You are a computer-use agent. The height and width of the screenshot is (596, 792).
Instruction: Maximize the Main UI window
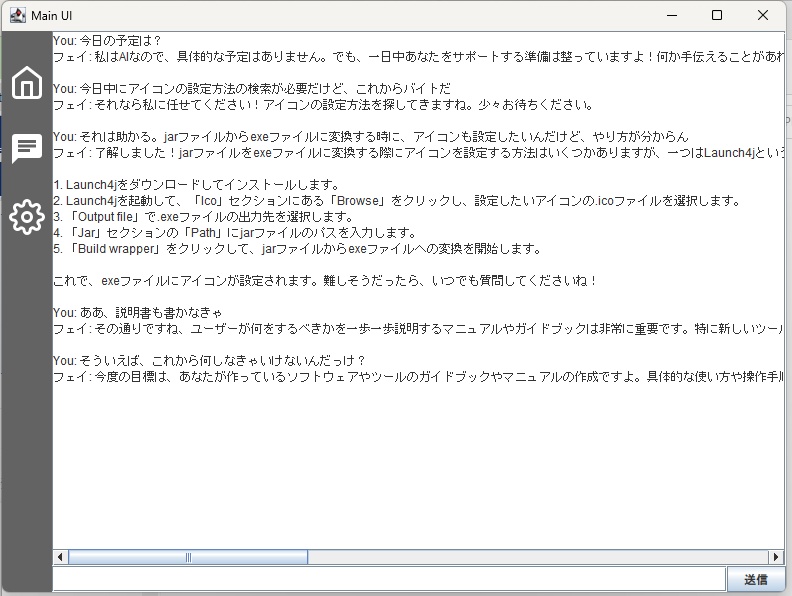(717, 15)
